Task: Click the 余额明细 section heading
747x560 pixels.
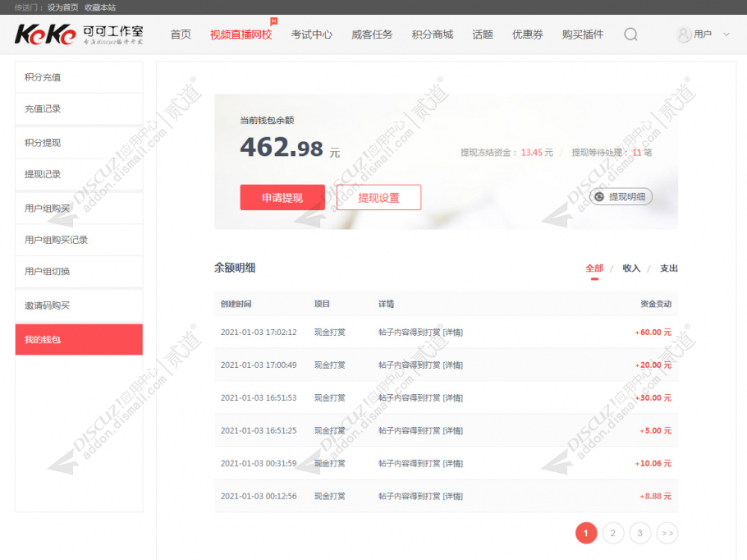Action: click(x=235, y=268)
